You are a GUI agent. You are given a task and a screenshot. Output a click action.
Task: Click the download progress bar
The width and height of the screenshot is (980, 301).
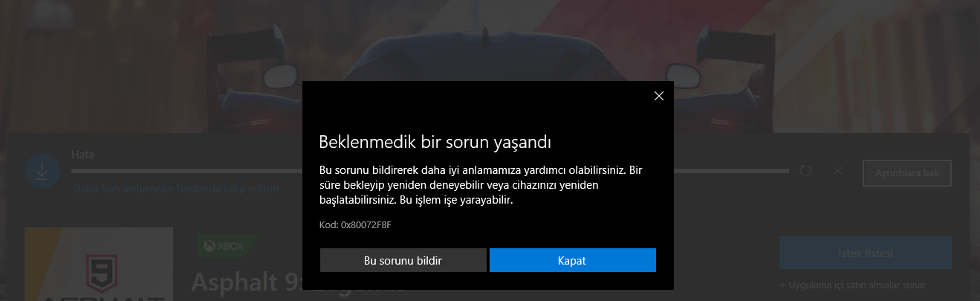click(430, 171)
